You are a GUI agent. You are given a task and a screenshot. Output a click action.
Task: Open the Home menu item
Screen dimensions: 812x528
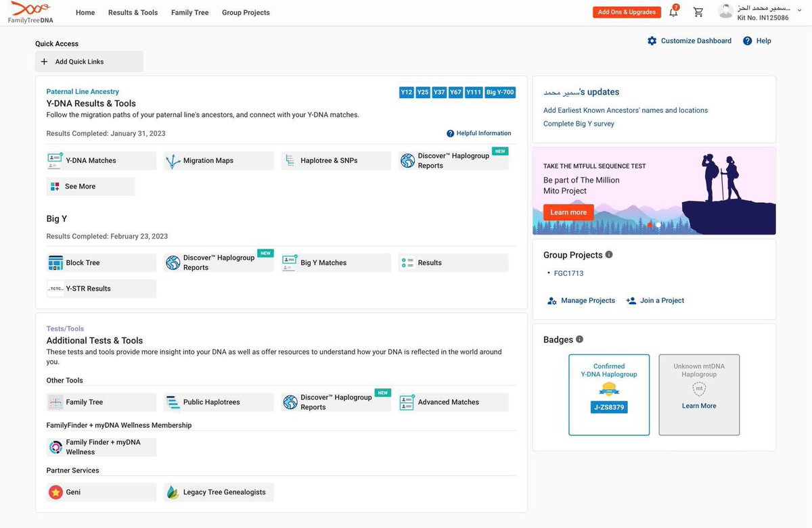tap(85, 12)
